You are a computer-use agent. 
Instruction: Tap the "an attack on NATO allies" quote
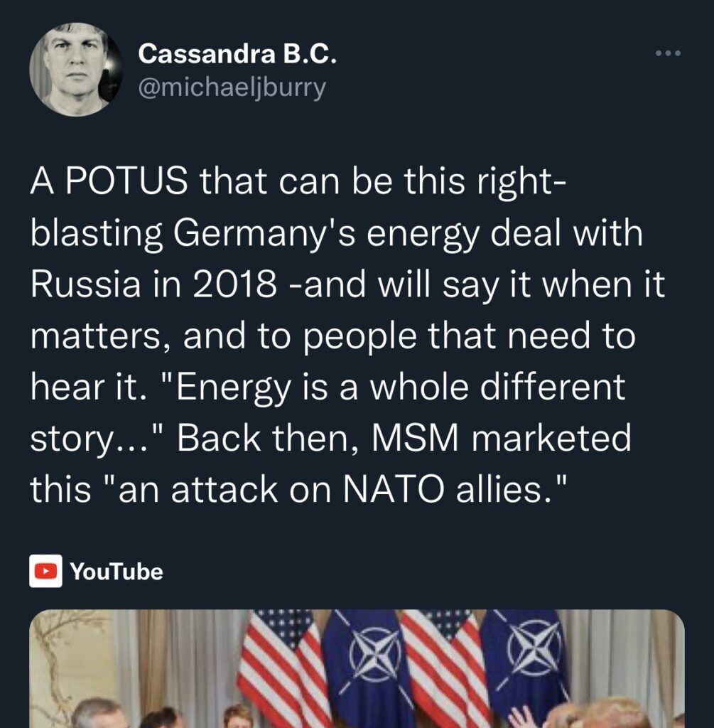coord(332,489)
